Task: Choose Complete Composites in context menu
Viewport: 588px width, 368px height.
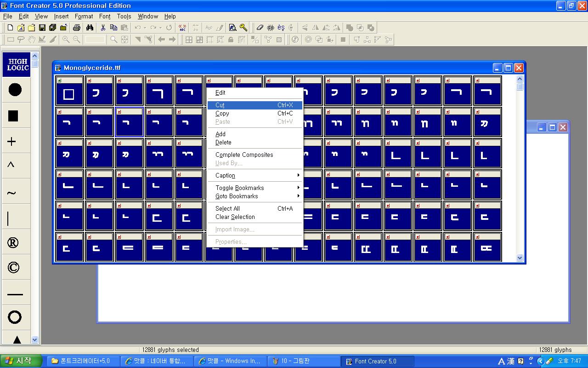Action: tap(244, 155)
